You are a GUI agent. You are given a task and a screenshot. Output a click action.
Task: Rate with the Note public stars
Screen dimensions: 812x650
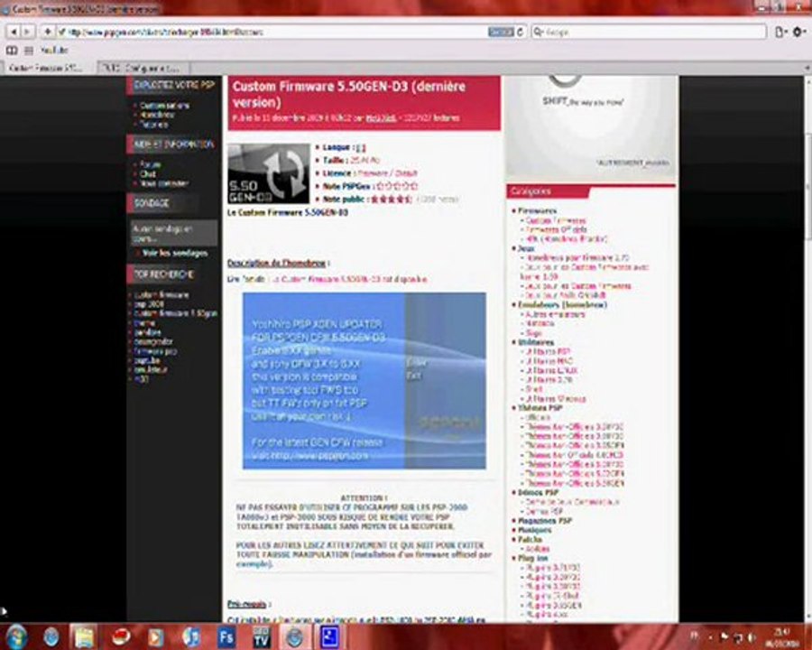coord(391,199)
